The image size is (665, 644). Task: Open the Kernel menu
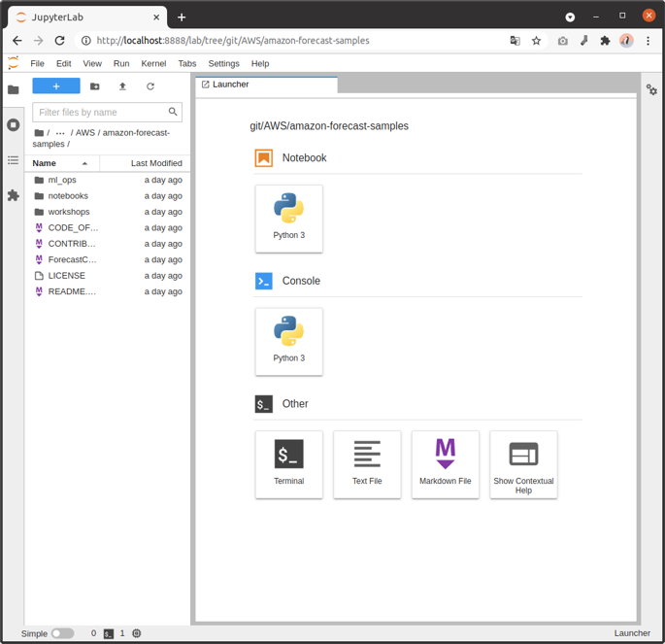[x=153, y=64]
